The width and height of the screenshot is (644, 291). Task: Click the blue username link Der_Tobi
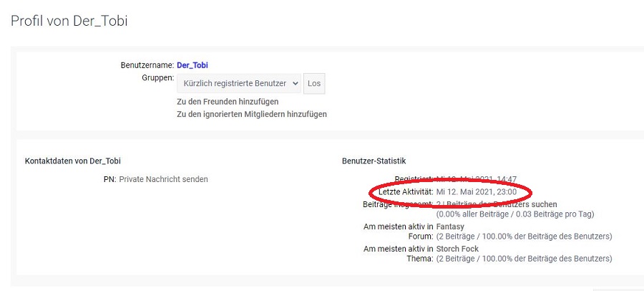(192, 65)
